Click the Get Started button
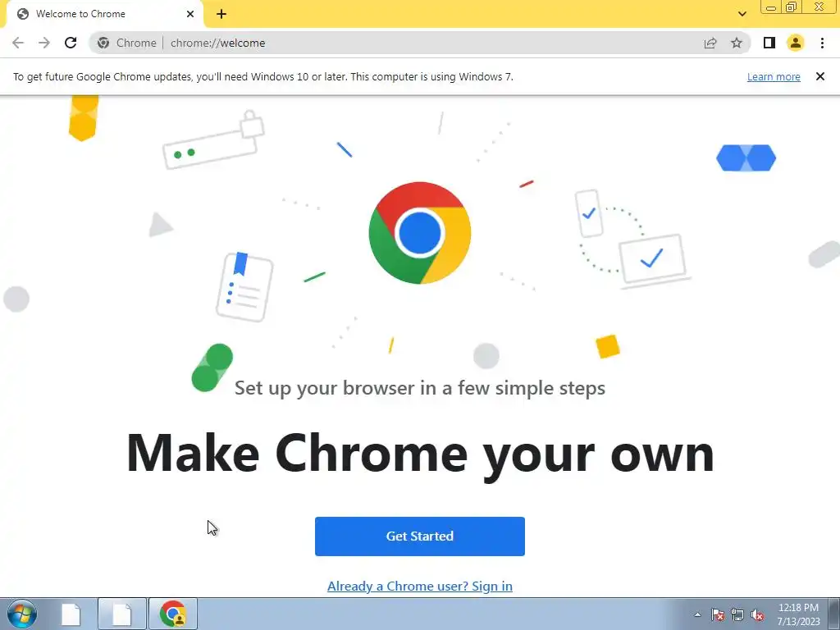Viewport: 840px width, 630px height. pyautogui.click(x=420, y=536)
